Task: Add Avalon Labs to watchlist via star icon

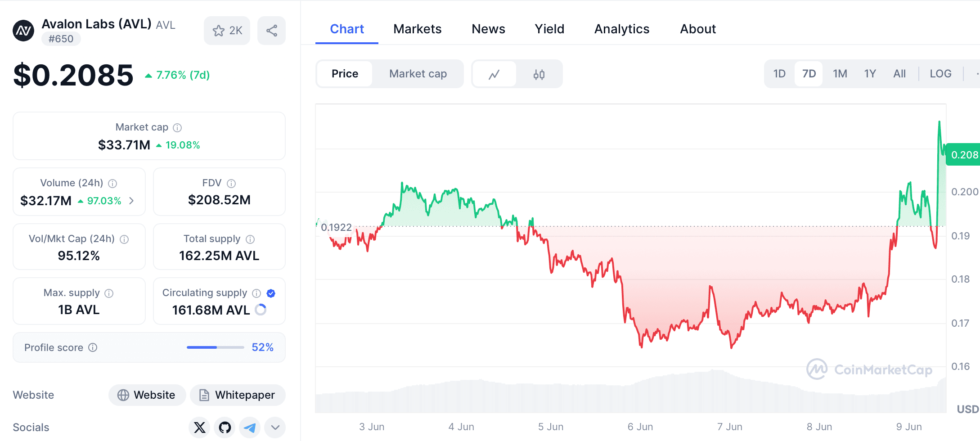Action: [x=219, y=30]
